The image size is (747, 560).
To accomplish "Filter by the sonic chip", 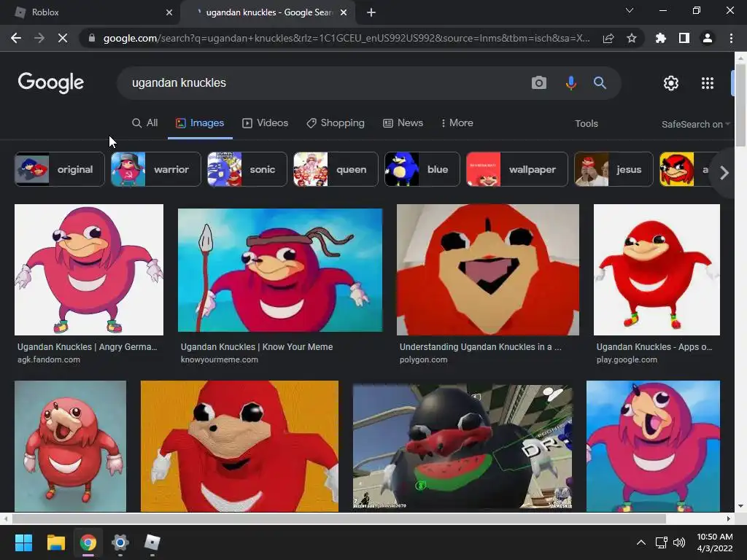I will (x=247, y=169).
